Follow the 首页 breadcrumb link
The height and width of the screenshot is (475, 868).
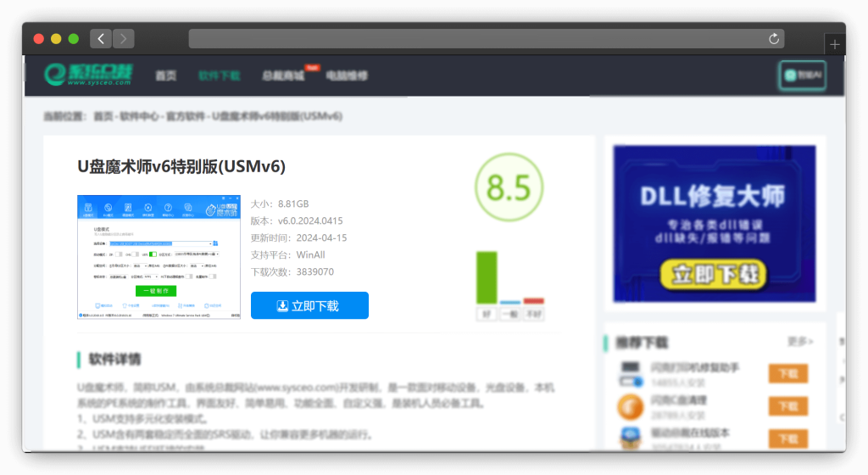point(103,116)
